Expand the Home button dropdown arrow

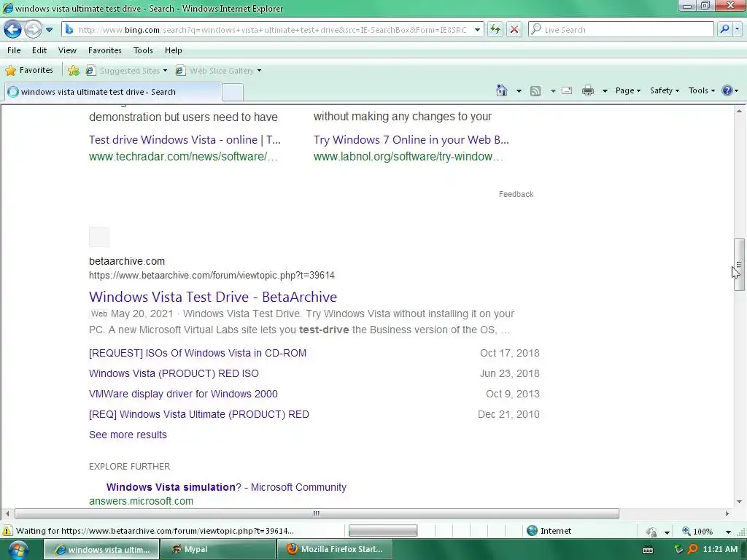click(x=519, y=90)
